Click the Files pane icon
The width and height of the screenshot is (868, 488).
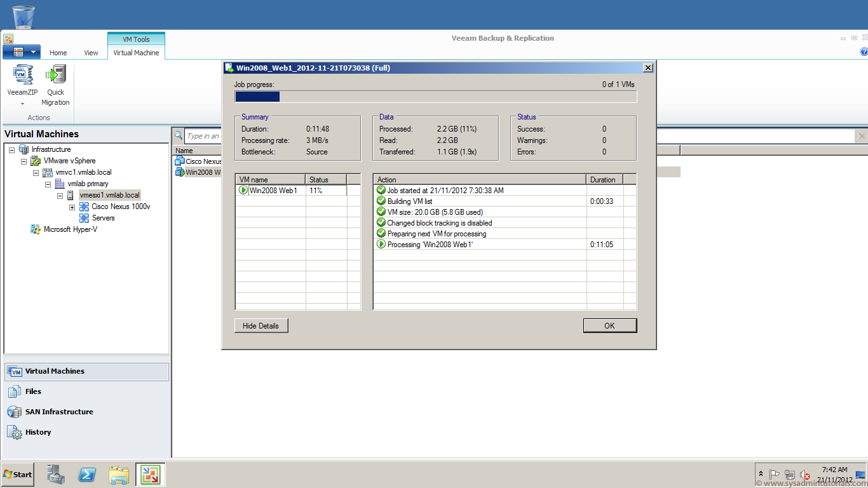pyautogui.click(x=15, y=391)
